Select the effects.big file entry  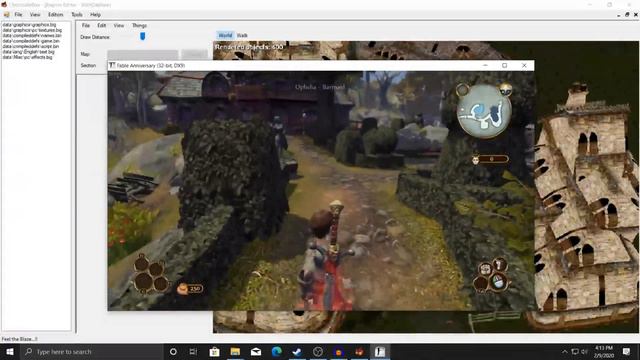pos(27,57)
